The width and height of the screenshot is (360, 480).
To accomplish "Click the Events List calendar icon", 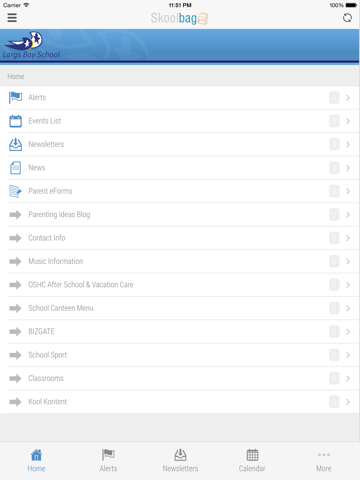I will click(x=15, y=121).
